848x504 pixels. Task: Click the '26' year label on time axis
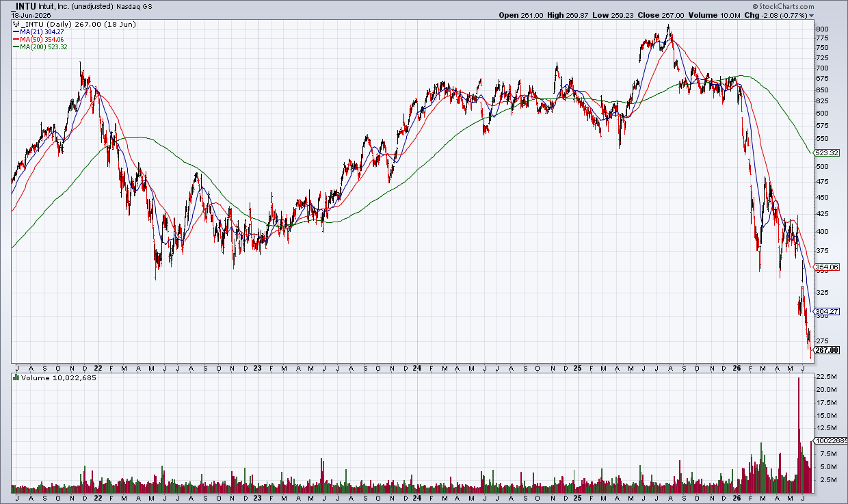pyautogui.click(x=736, y=367)
